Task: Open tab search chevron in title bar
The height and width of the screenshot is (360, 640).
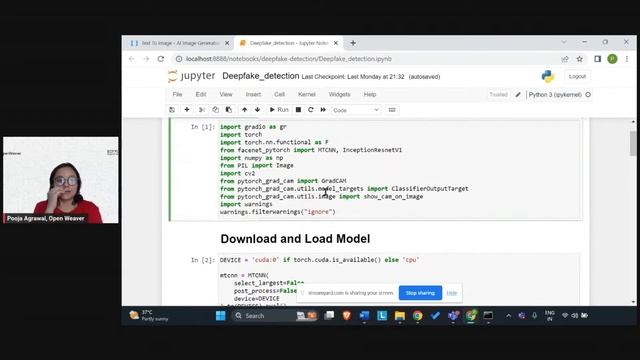Action: pyautogui.click(x=564, y=42)
